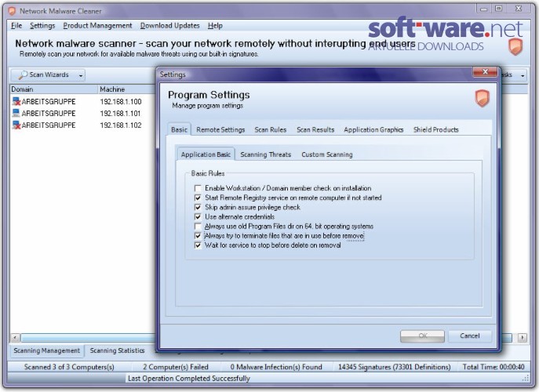Open the File menu
The height and width of the screenshot is (392, 539).
tap(16, 26)
